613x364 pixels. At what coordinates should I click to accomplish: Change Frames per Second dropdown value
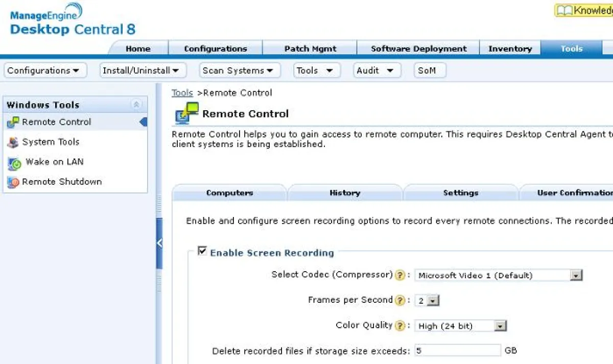433,300
